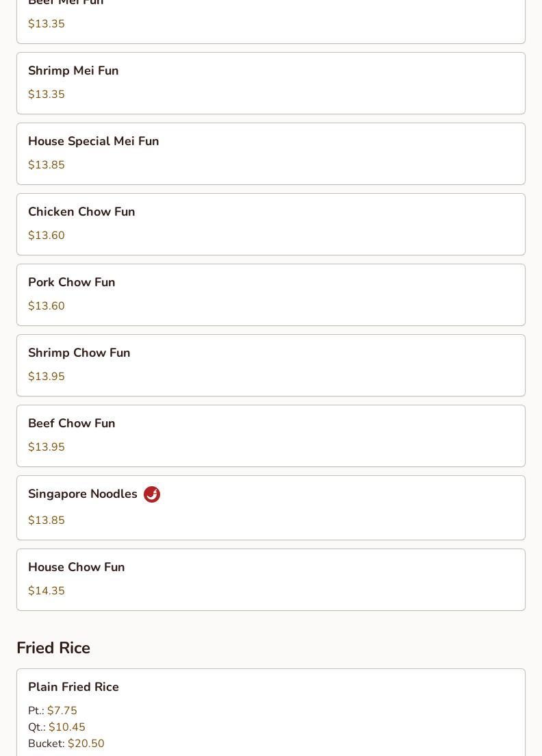
Task: Click the $13.35 Shrimp Mei Fun price
Action: pyautogui.click(x=47, y=94)
